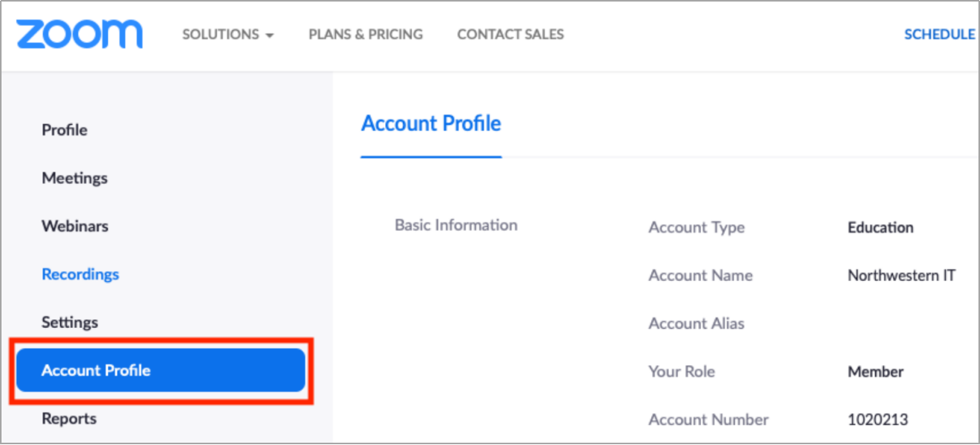The width and height of the screenshot is (980, 445).
Task: Expand the Solutions dropdown menu
Action: pyautogui.click(x=227, y=35)
